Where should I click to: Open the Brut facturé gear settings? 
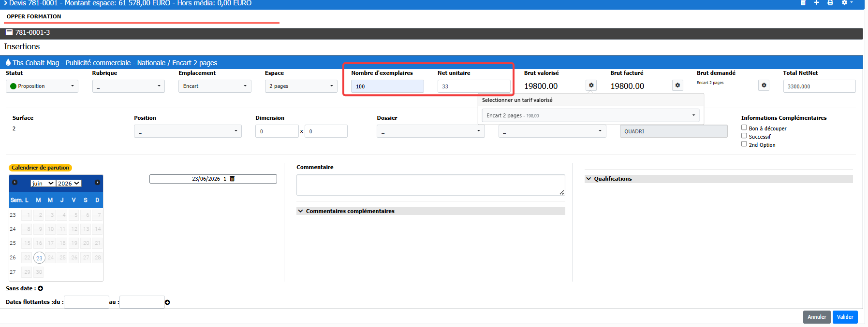(677, 85)
